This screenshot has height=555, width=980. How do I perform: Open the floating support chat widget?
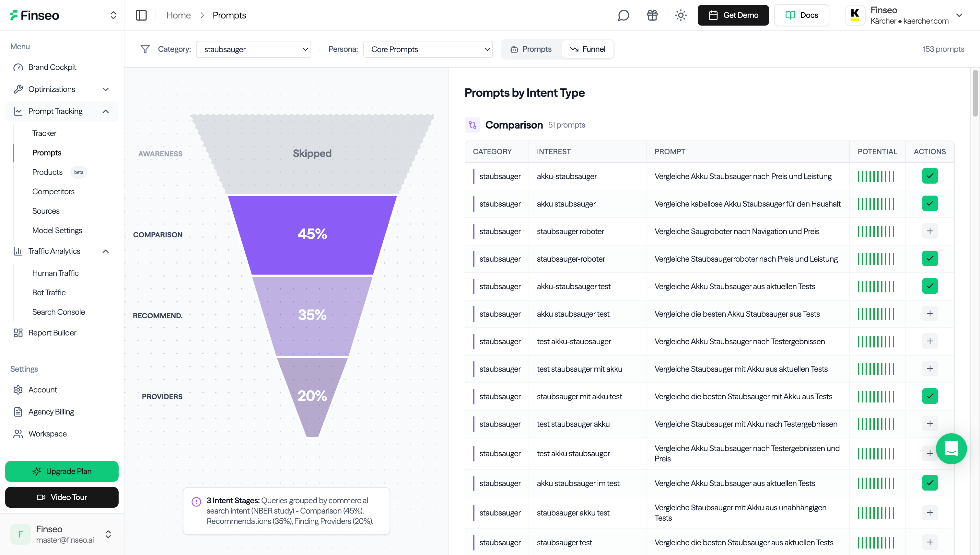click(951, 449)
